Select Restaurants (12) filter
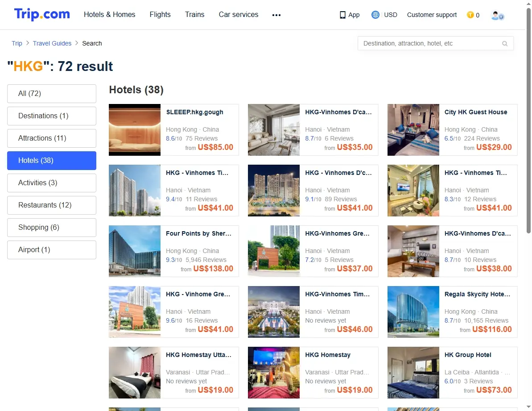 tap(52, 205)
